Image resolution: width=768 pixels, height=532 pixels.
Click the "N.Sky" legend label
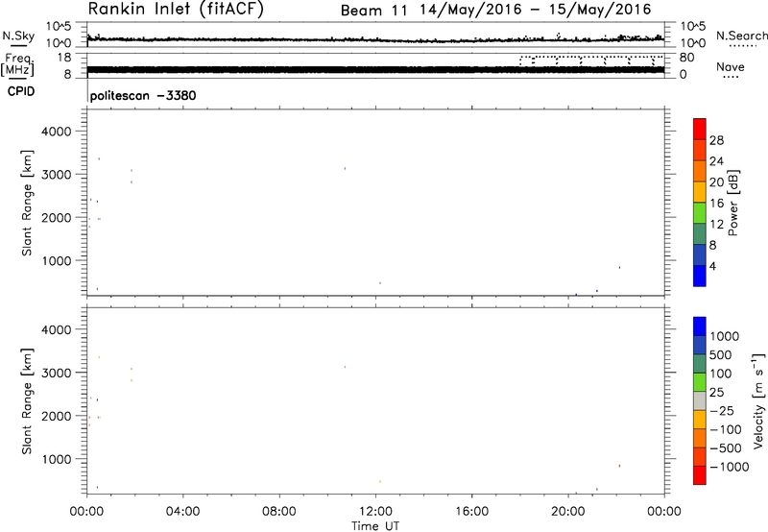tap(18, 36)
